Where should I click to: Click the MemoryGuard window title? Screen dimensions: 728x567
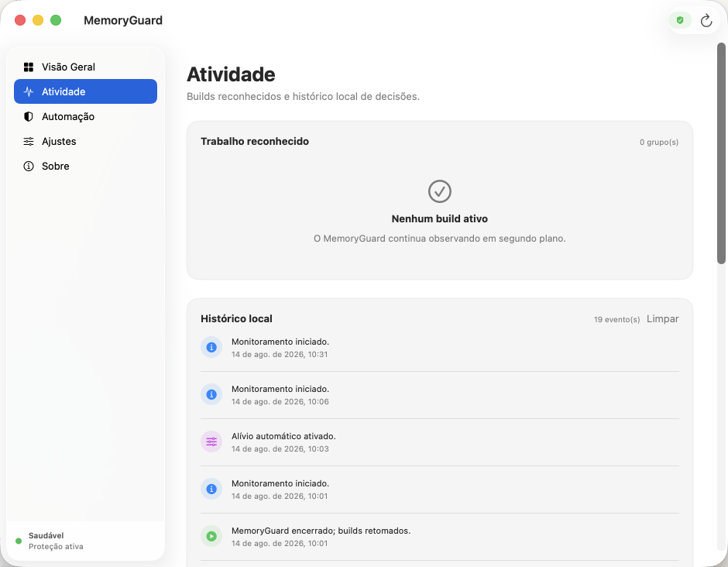[x=123, y=20]
